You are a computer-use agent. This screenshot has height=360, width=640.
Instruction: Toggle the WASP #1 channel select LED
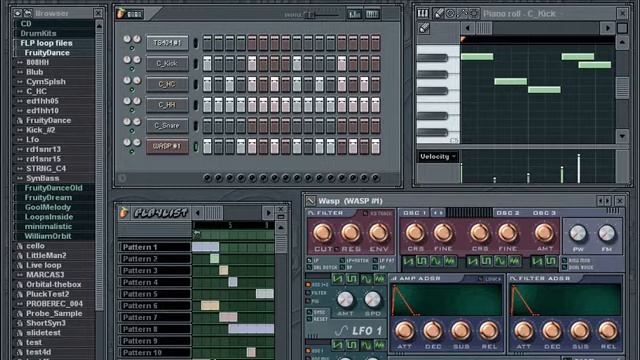tap(196, 147)
